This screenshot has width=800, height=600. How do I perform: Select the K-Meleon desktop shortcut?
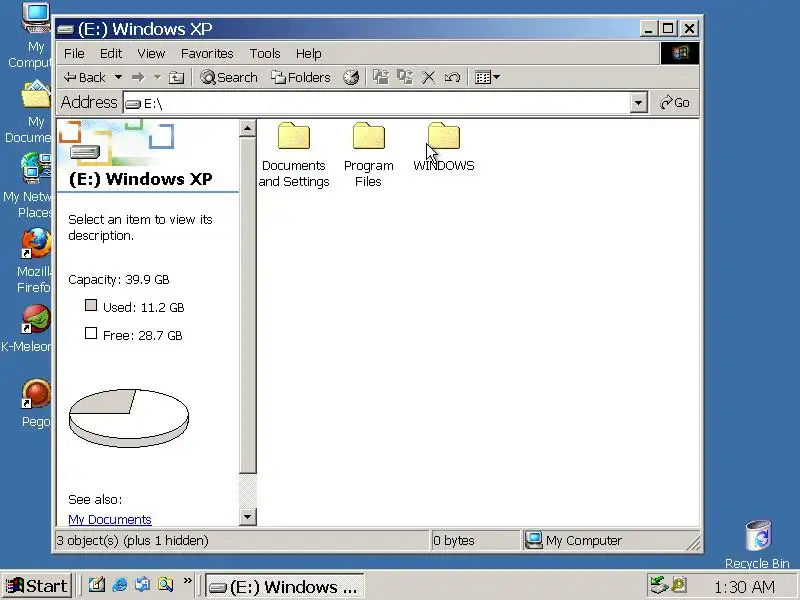pos(31,328)
